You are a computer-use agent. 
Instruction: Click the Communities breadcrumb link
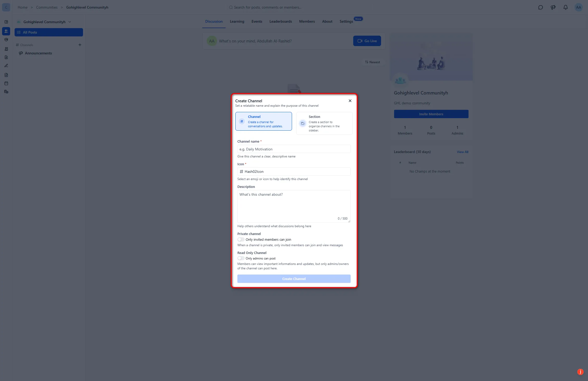47,7
